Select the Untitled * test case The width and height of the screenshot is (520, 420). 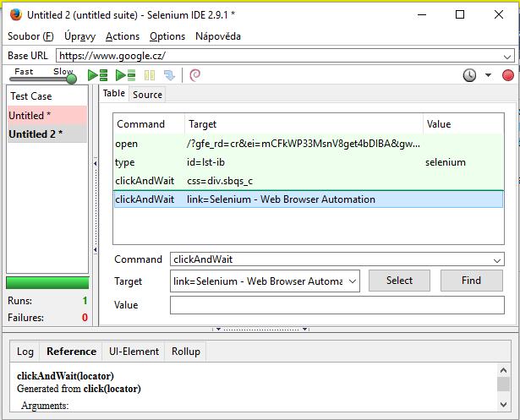47,116
